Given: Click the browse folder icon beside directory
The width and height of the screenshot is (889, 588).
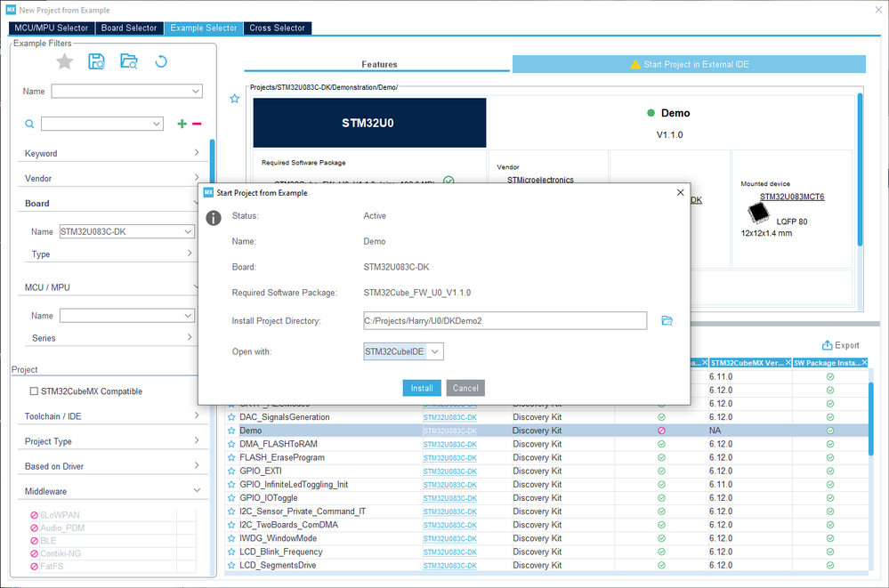Looking at the screenshot, I should tap(667, 321).
